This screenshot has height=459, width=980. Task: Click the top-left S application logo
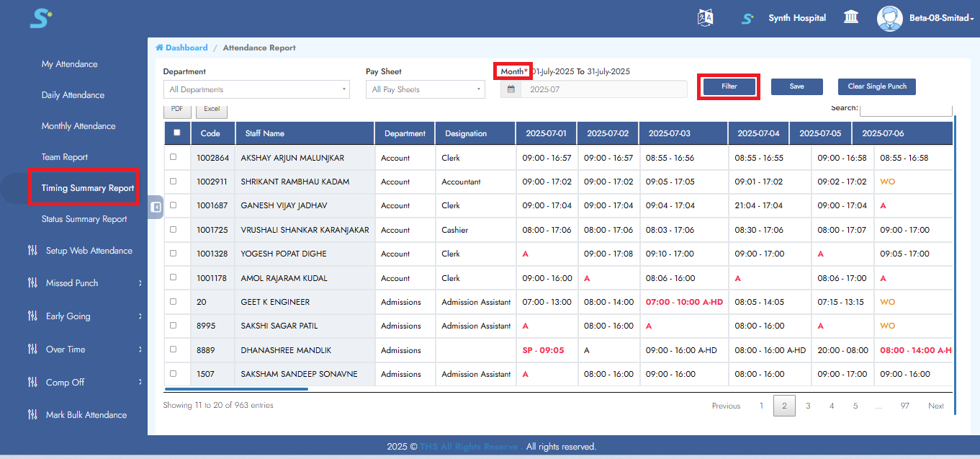click(40, 18)
